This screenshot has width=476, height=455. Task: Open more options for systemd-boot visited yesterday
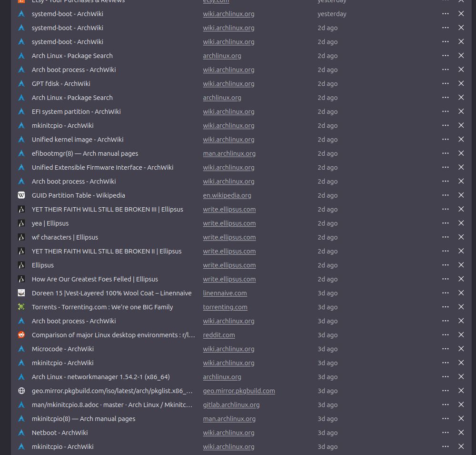tap(446, 14)
